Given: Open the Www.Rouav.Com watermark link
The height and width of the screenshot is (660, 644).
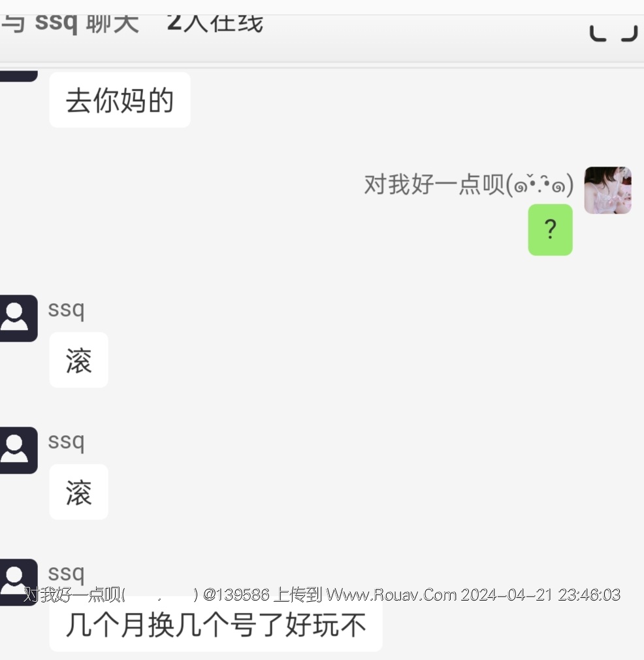Looking at the screenshot, I should 392,595.
